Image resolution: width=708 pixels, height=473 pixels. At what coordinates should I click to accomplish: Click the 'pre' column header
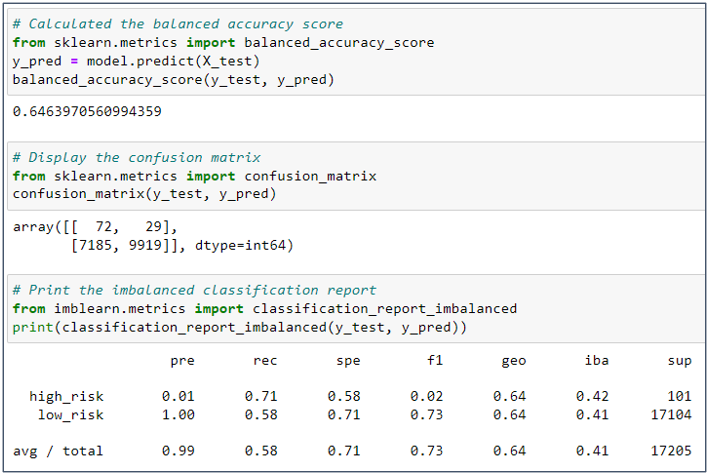182,361
